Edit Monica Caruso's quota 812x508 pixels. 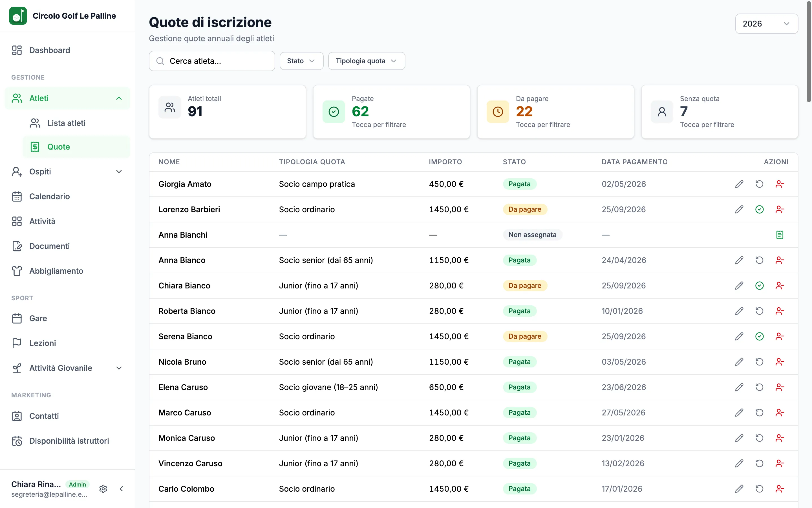click(x=739, y=438)
